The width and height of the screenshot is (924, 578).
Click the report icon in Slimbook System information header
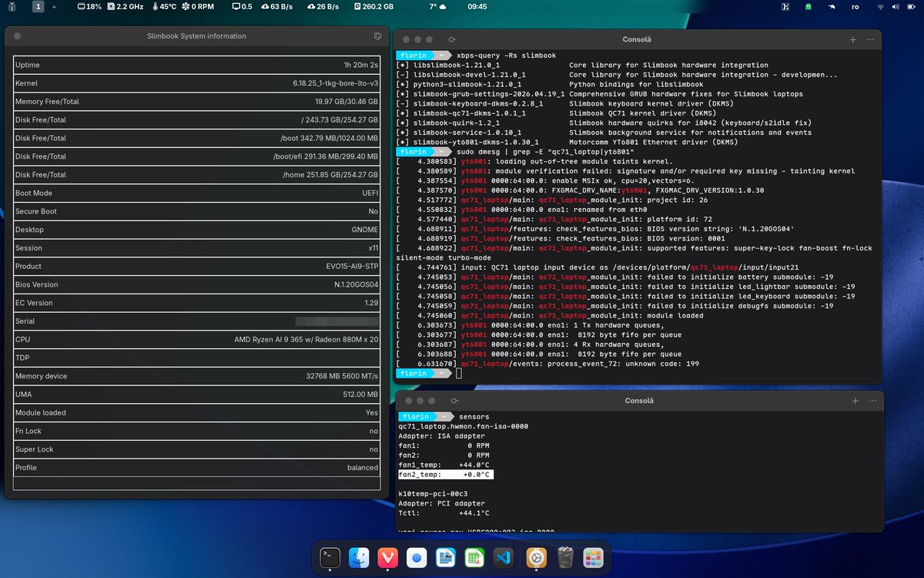[377, 35]
